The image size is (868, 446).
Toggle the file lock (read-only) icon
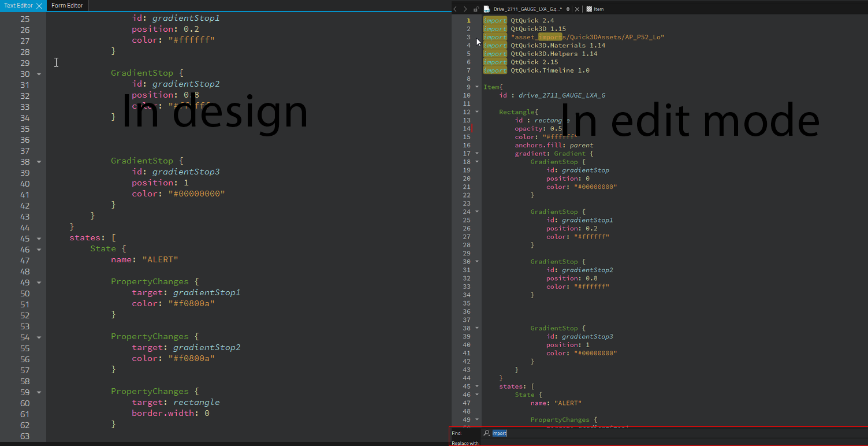(476, 9)
